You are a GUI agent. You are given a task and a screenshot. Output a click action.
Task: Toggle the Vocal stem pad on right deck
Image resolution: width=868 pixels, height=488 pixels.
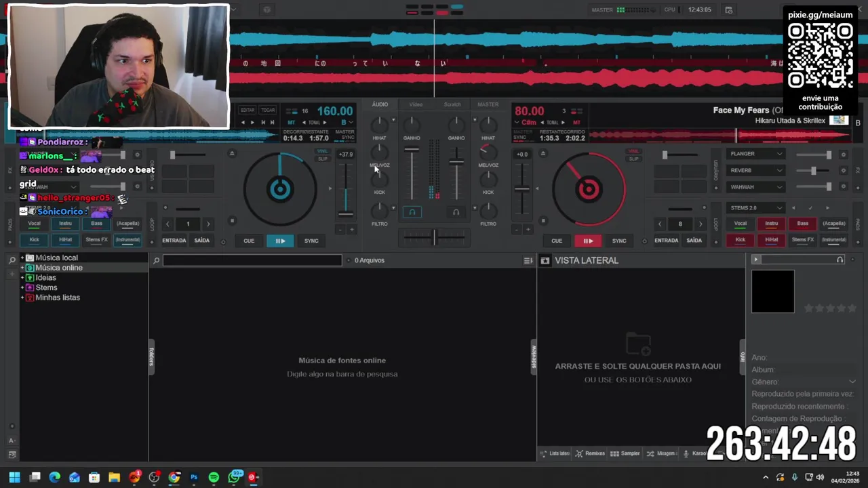(x=741, y=224)
